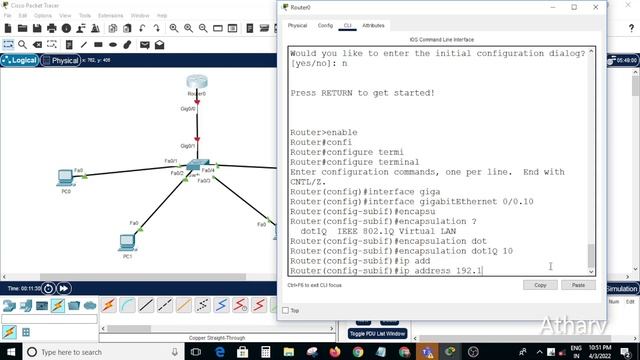
Task: Zoom in on the workspace
Action: 174,28
